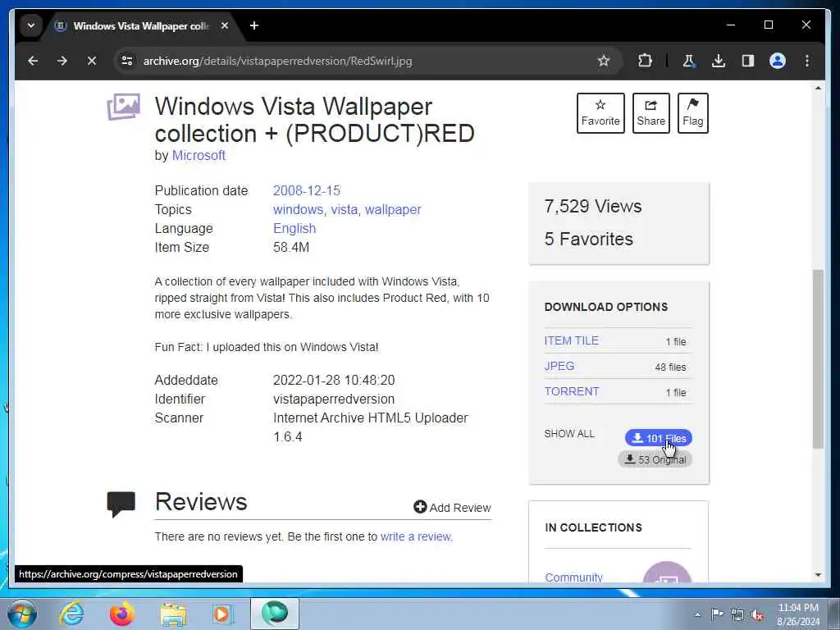Open Chrome Labs flask icon

coord(689,61)
